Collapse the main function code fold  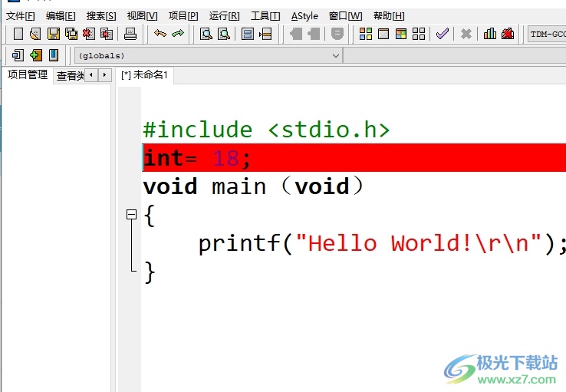(131, 215)
